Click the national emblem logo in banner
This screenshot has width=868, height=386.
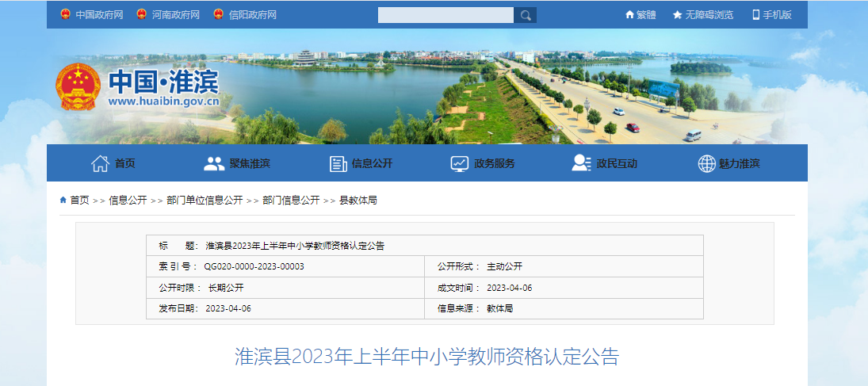78,87
